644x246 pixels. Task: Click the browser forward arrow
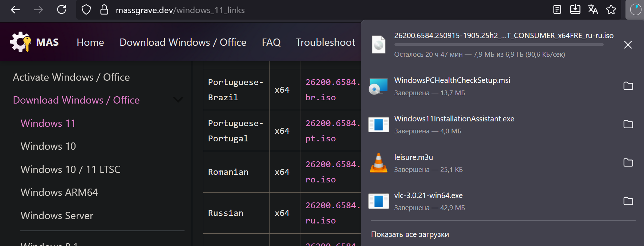39,10
